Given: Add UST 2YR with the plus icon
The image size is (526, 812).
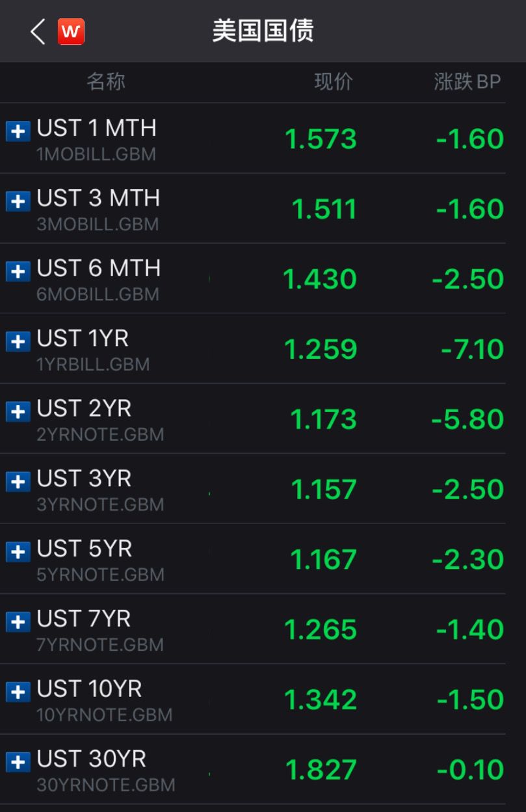Looking at the screenshot, I should click(18, 412).
